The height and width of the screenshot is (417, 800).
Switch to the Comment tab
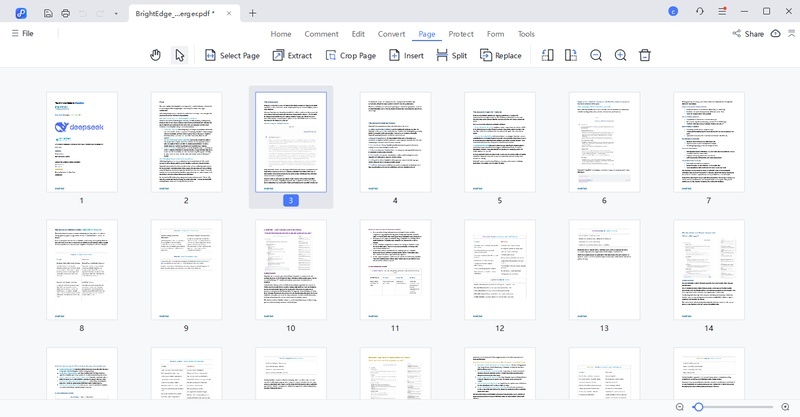click(x=321, y=34)
